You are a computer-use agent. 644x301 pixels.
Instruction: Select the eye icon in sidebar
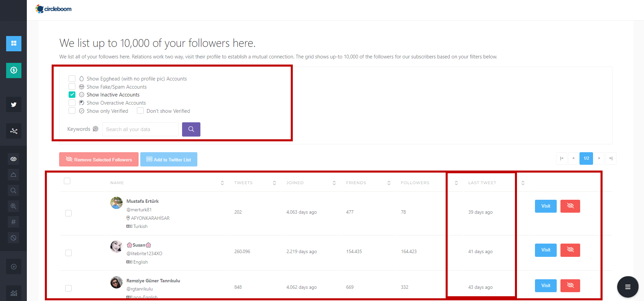[14, 159]
